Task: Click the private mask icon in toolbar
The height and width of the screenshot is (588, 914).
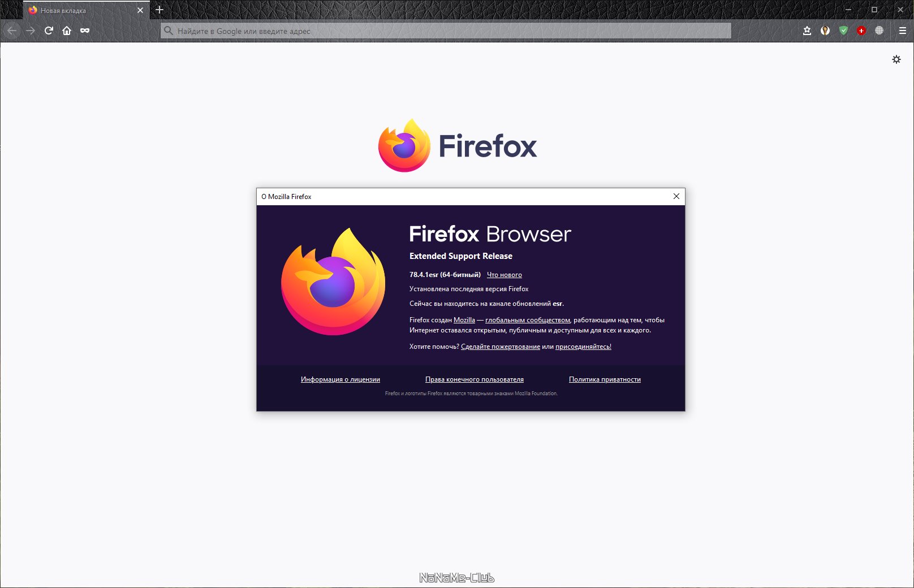Action: (x=85, y=31)
